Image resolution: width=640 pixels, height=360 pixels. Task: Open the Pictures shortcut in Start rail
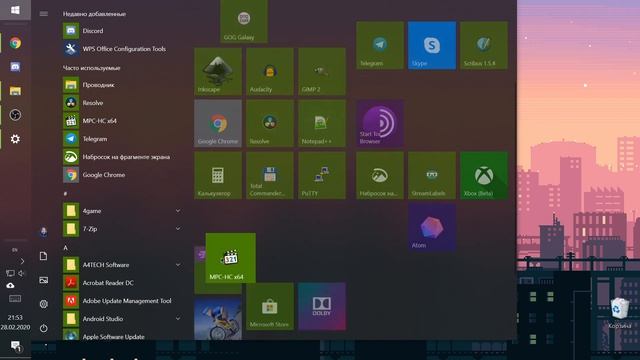(x=44, y=280)
